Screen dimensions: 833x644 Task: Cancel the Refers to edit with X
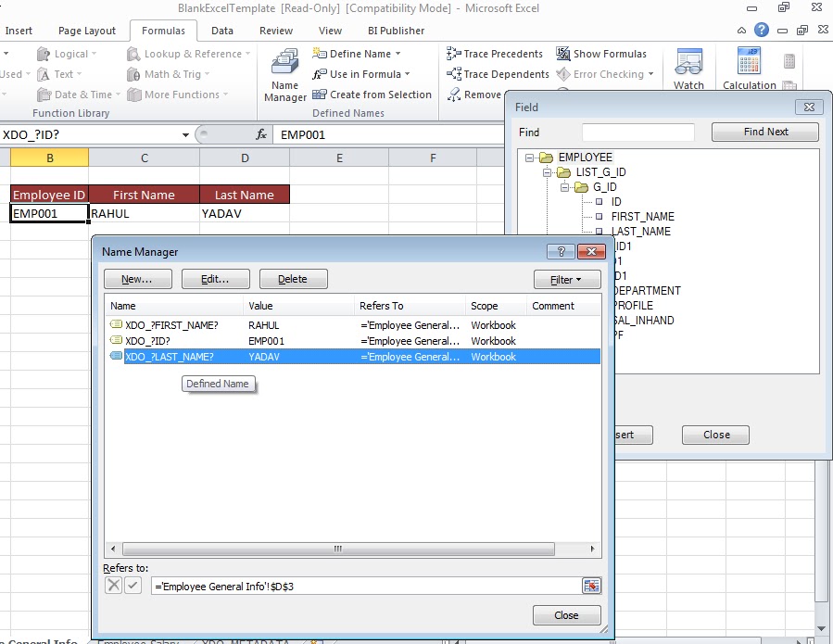(113, 586)
